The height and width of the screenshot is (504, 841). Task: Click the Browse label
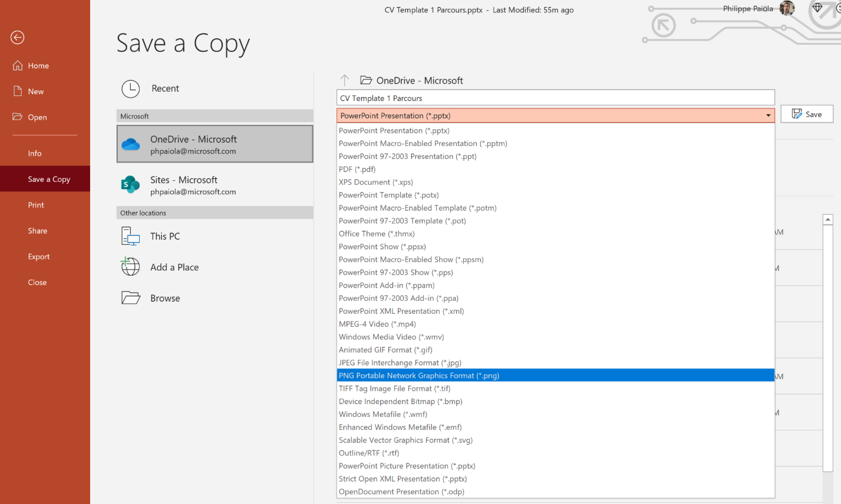165,299
